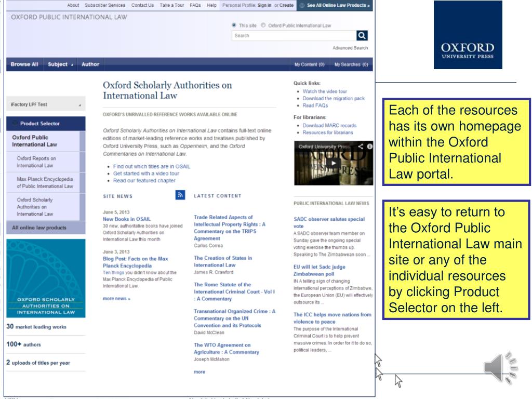Open Trade Related Aspects of Intellectual Property Rights
This screenshot has height=399, width=532.
[x=230, y=228]
